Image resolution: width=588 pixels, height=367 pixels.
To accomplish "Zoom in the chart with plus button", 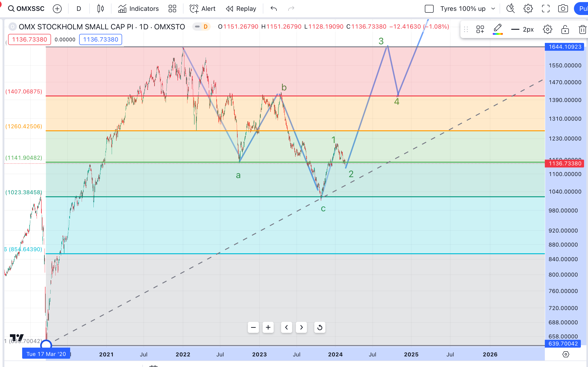I will click(x=268, y=327).
